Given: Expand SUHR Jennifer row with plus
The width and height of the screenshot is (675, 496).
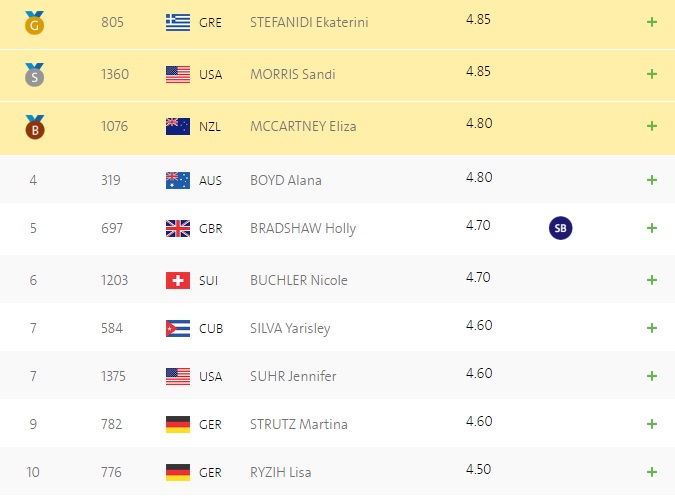Looking at the screenshot, I should 652,376.
